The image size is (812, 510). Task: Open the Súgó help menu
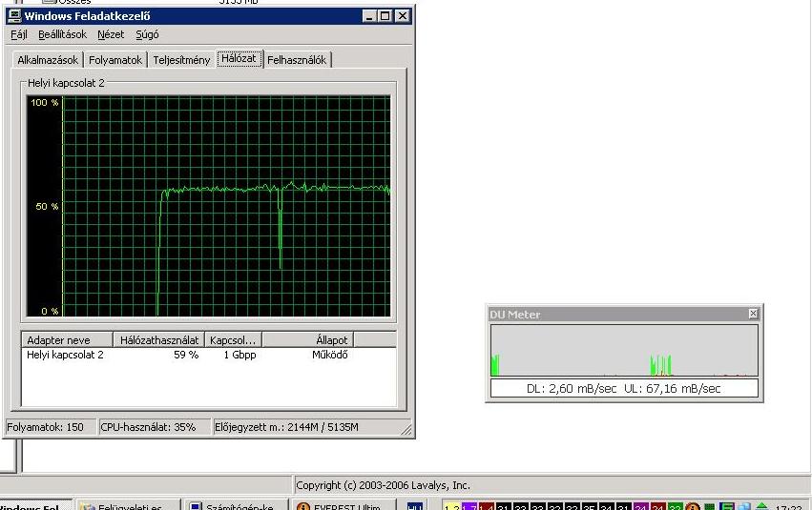coord(147,34)
